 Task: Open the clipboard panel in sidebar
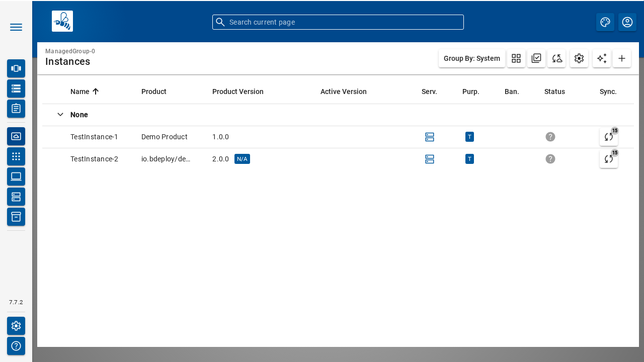point(16,109)
